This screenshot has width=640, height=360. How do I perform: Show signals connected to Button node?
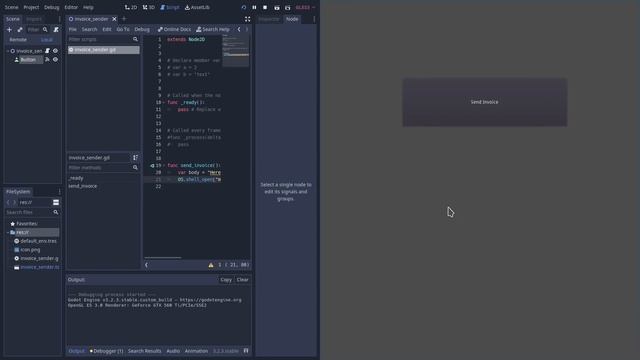(47, 60)
